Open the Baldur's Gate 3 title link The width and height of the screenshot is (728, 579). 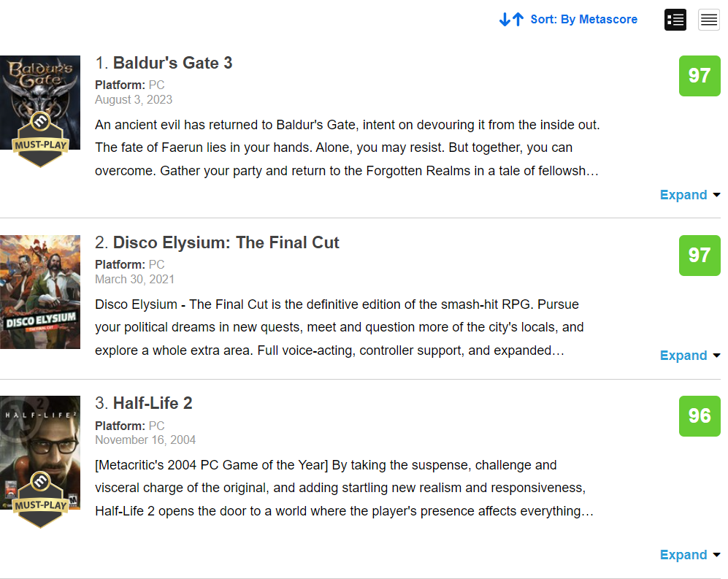[172, 64]
